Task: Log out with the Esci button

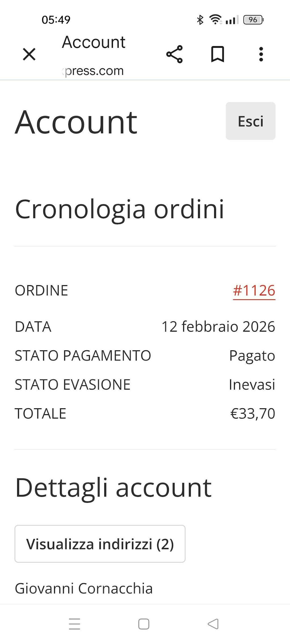Action: point(250,121)
